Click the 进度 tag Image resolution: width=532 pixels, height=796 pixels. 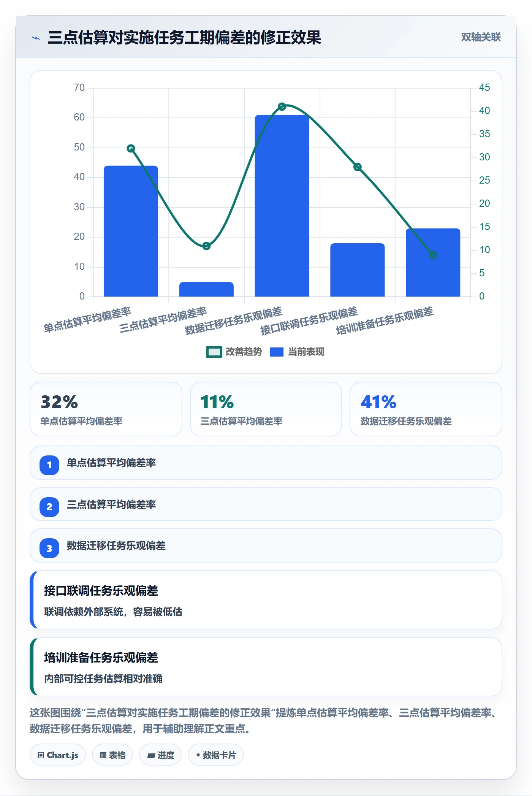point(161,755)
